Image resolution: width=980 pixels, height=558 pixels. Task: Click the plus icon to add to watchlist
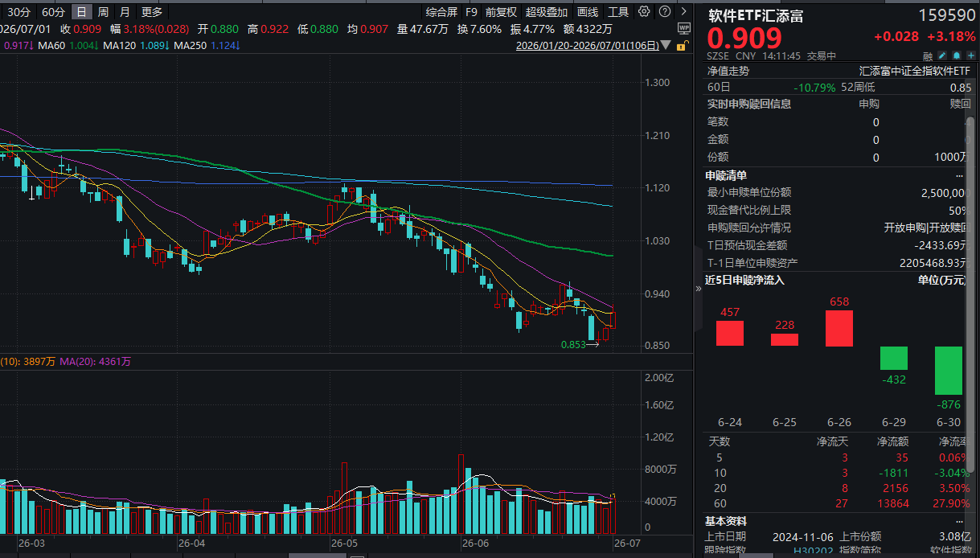pos(971,55)
